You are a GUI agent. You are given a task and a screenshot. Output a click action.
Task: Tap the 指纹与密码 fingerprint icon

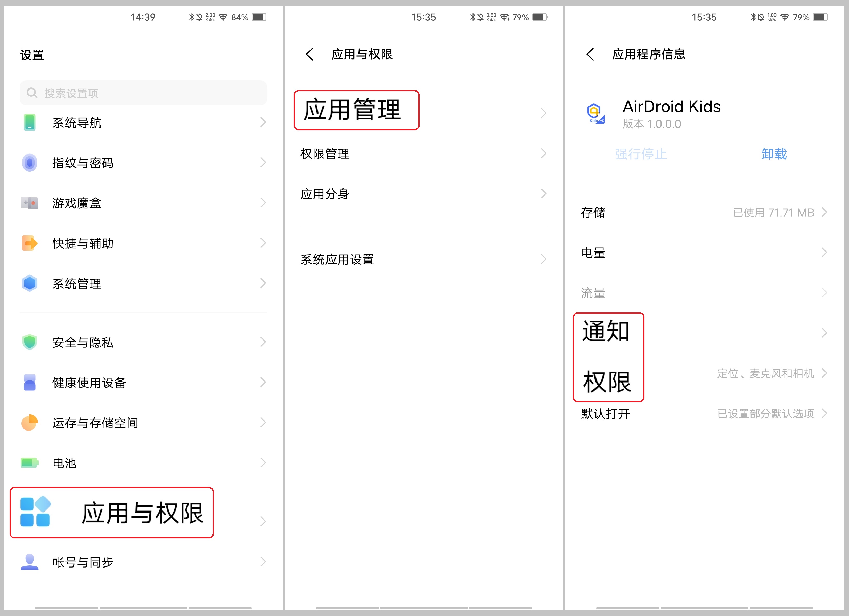[x=29, y=163]
